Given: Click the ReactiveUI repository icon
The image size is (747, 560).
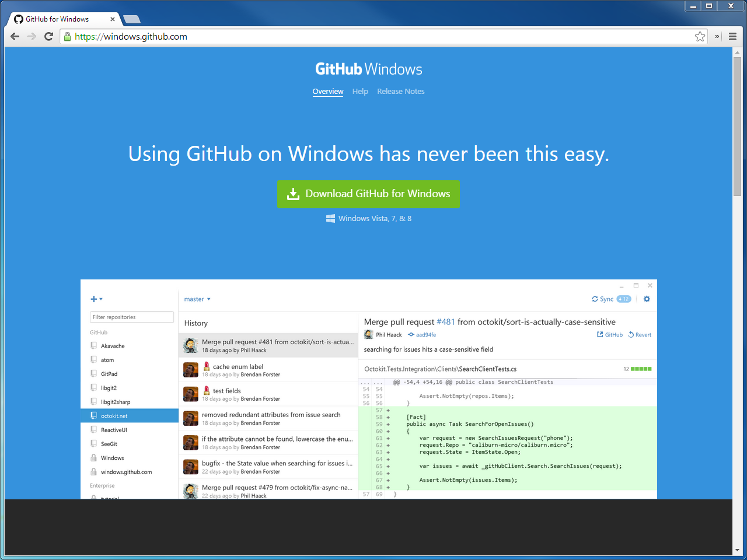Looking at the screenshot, I should coord(93,429).
